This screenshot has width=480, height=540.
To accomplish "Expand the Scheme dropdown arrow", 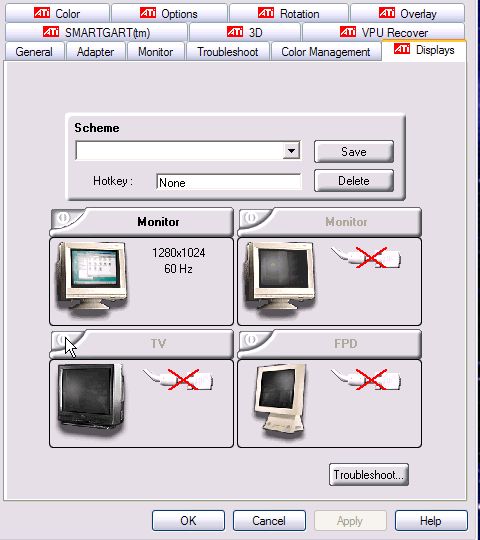I will pos(291,151).
